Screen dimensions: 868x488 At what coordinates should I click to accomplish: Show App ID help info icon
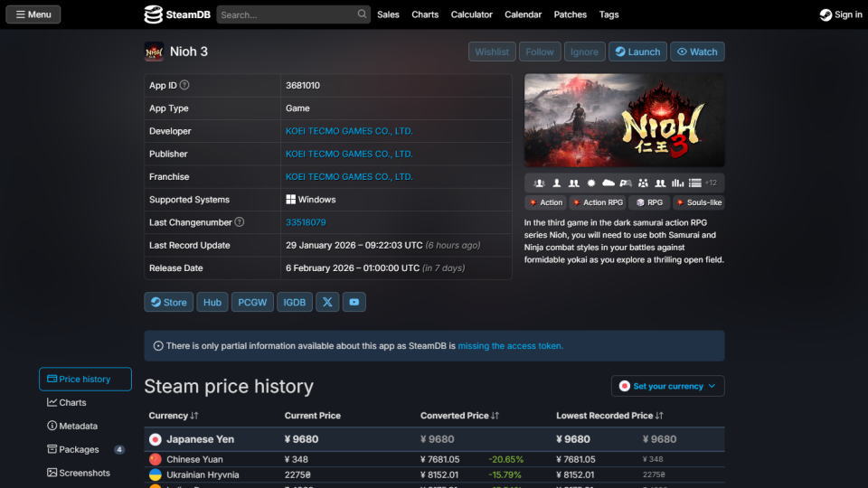tap(184, 85)
